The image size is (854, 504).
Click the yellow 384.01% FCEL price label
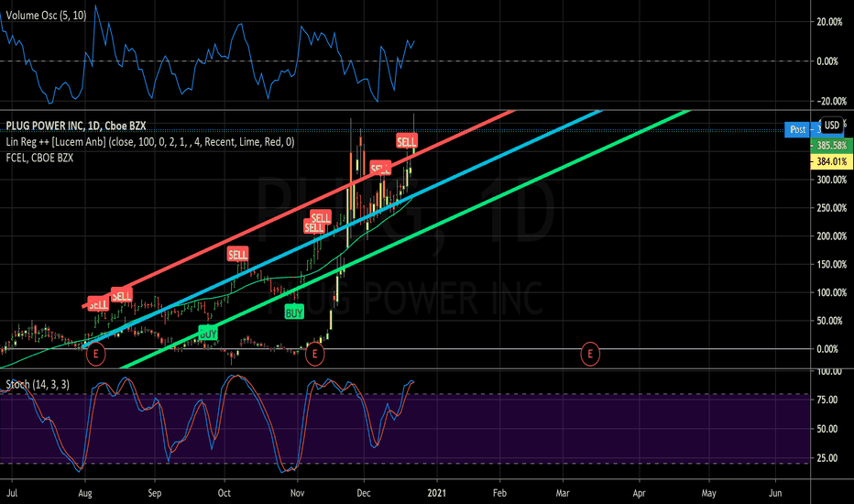[x=832, y=161]
